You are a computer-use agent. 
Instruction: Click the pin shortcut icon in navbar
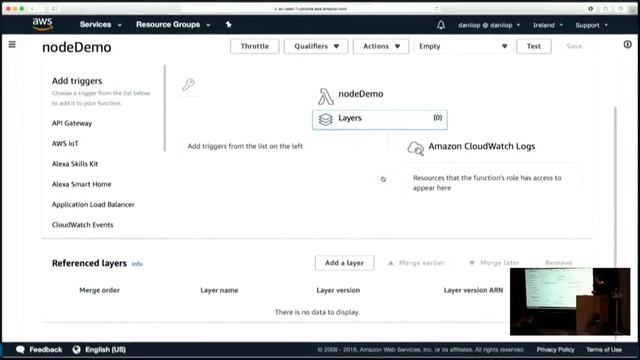(229, 24)
